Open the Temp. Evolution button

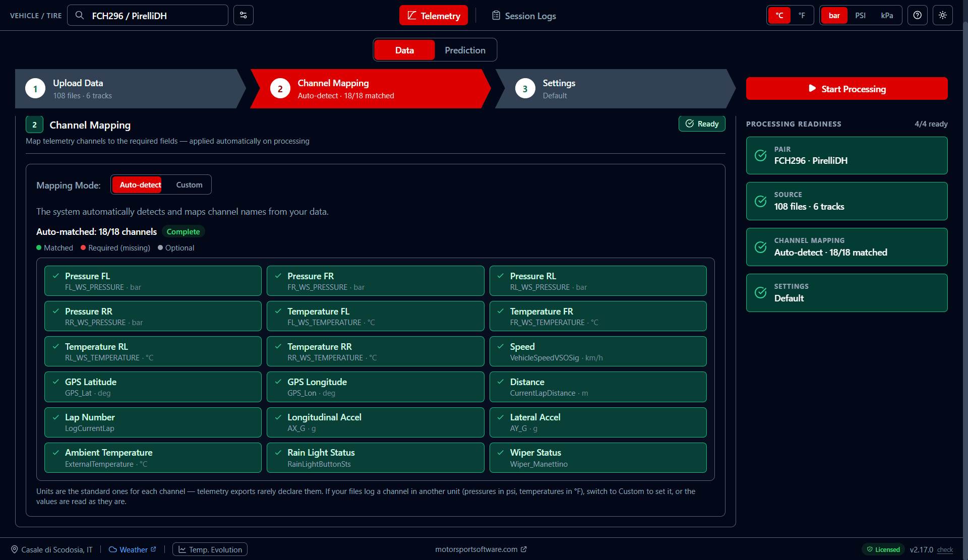pos(210,549)
